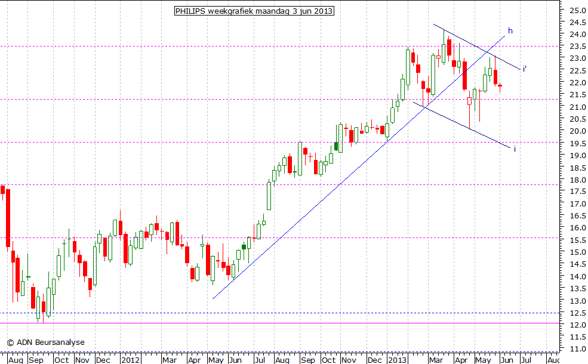Click the 'Mar' label right after 2013

[x=436, y=360]
